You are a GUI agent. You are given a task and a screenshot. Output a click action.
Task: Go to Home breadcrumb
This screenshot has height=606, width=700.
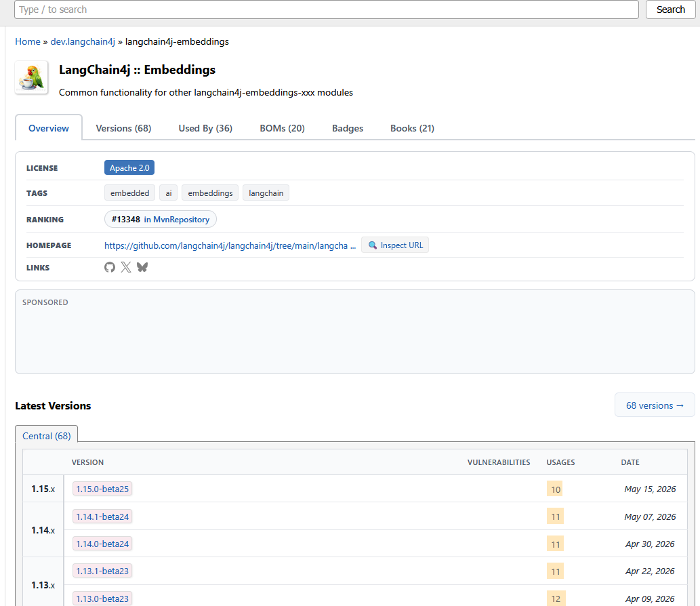(28, 41)
